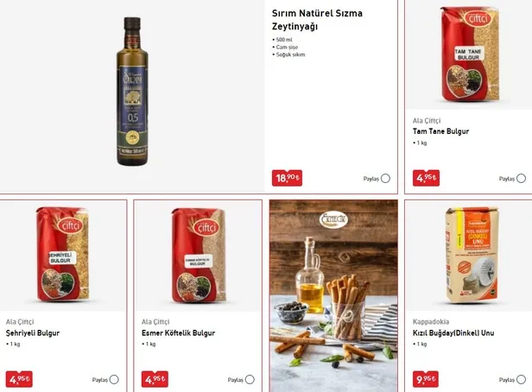Click the Sırım olive oil bottle image
Image resolution: width=532 pixels, height=392 pixels.
click(x=132, y=92)
